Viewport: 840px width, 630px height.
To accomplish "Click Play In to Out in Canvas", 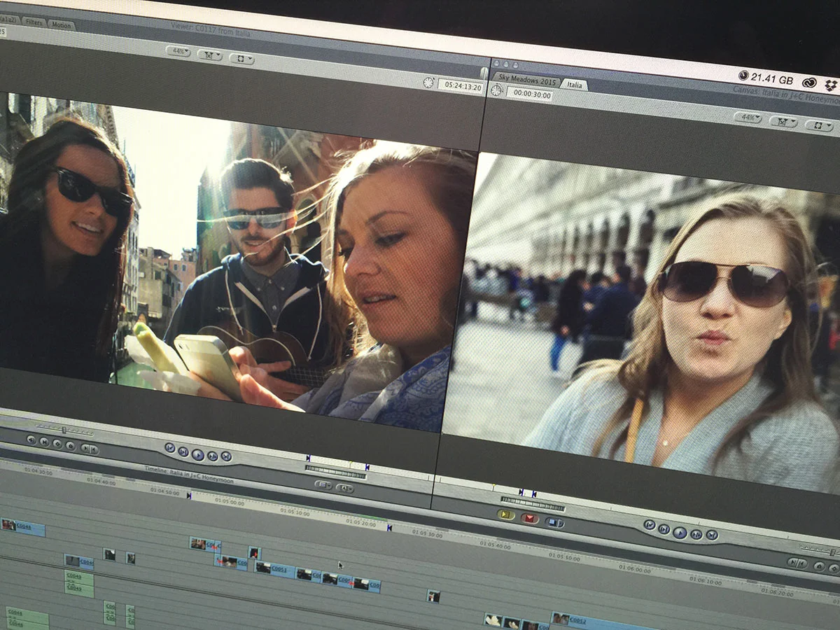I will [x=664, y=529].
